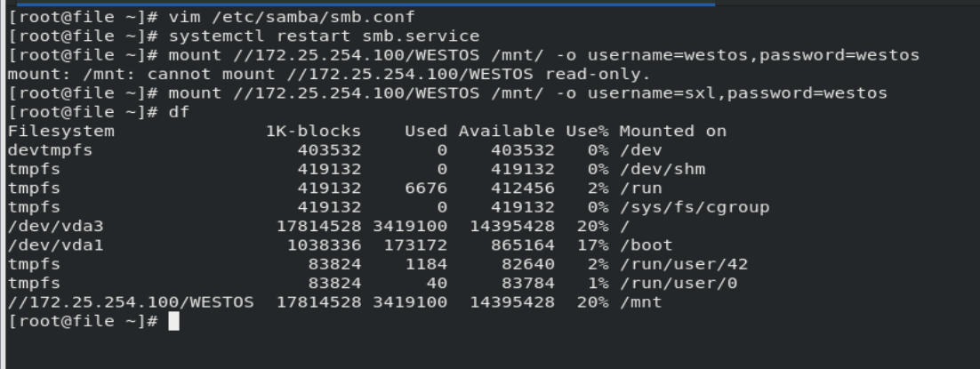Click the '17%' use percentage
This screenshot has width=980, height=369.
point(592,245)
